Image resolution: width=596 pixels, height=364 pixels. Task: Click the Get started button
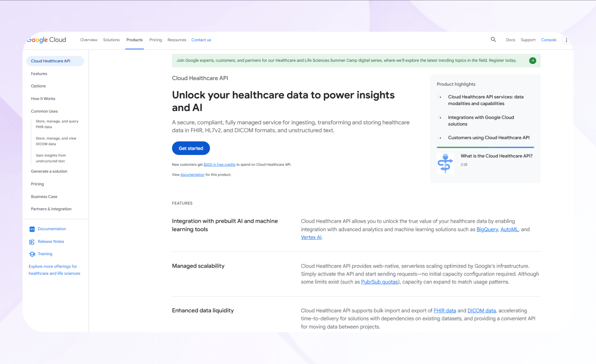click(x=191, y=148)
